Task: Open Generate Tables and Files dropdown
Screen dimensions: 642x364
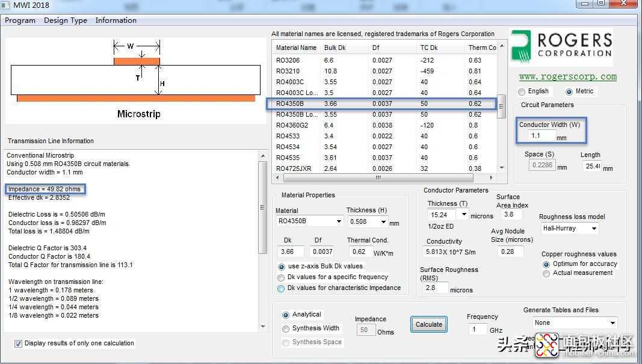Action: point(575,322)
